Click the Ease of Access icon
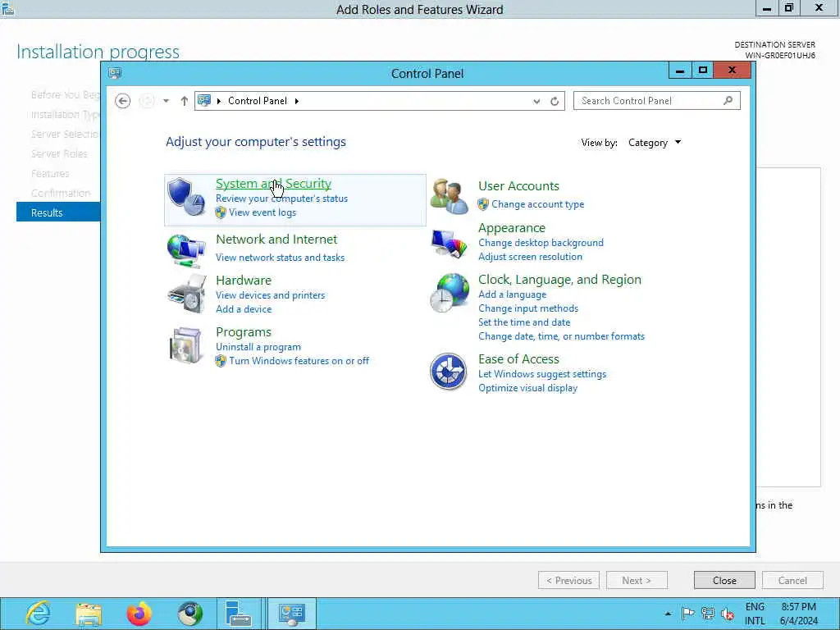The height and width of the screenshot is (630, 840). point(449,372)
